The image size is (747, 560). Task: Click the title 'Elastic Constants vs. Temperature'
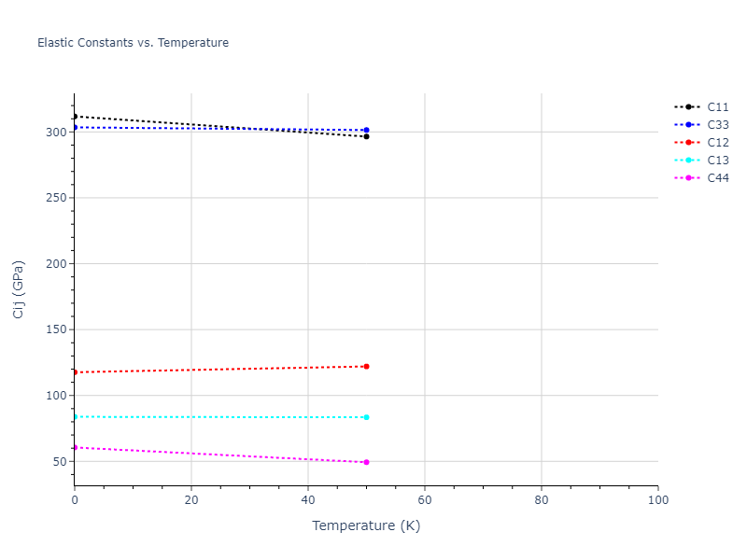coord(133,43)
